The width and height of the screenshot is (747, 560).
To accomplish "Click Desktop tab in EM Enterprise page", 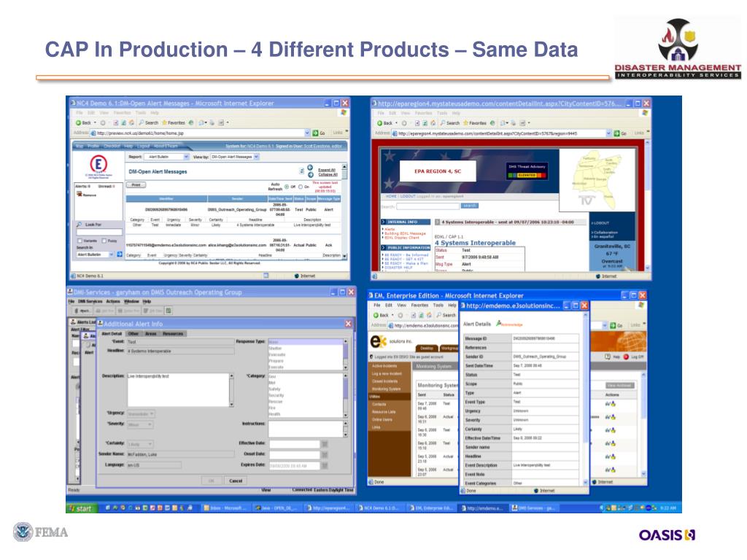I will [x=426, y=348].
